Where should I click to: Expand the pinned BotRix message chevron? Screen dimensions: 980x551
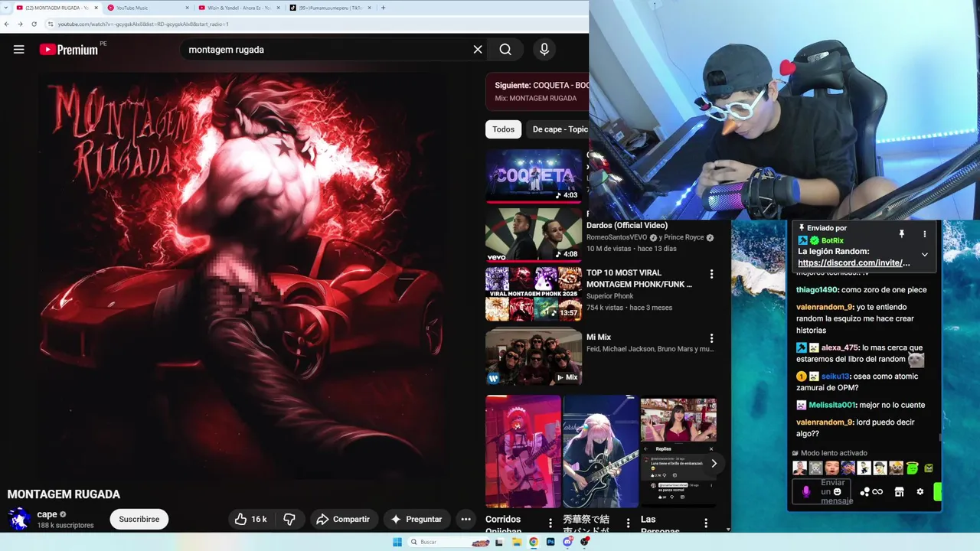pos(924,254)
